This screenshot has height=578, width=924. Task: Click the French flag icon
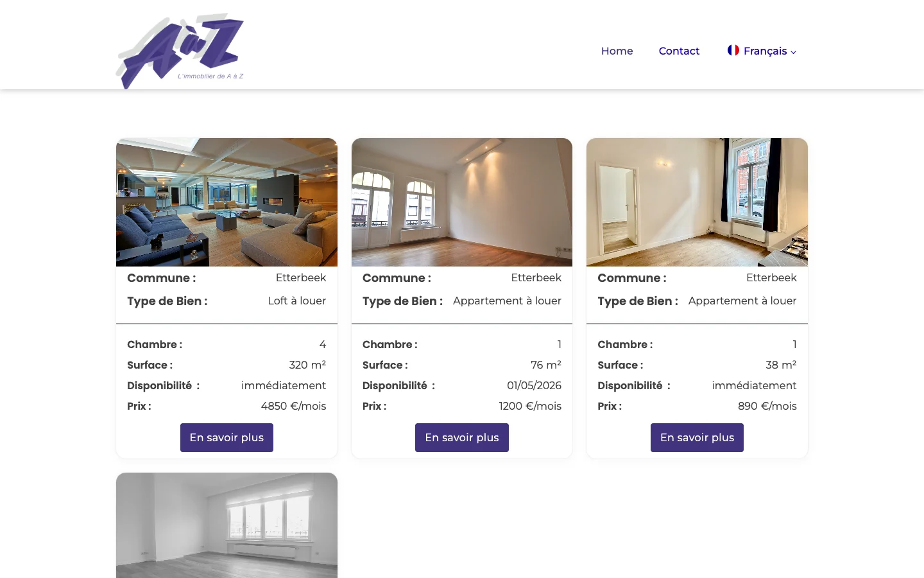[x=733, y=50]
